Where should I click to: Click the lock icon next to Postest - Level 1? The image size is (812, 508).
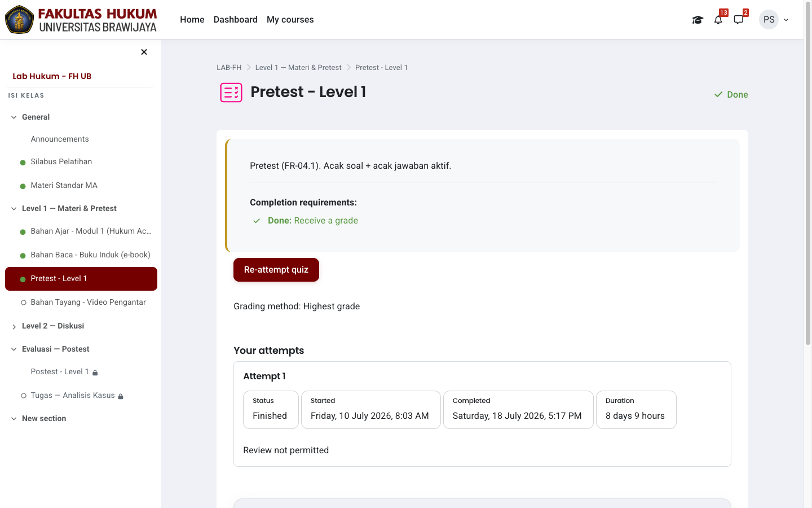[95, 373]
